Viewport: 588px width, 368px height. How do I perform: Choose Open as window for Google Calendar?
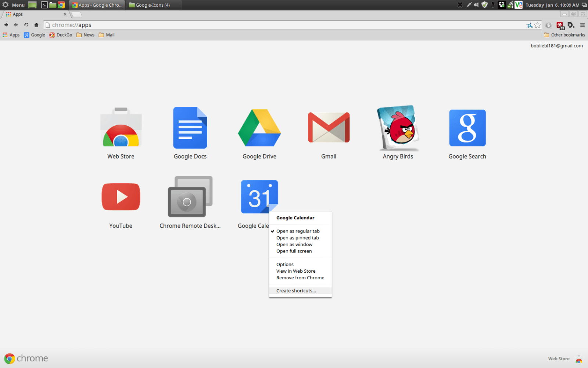click(x=294, y=244)
